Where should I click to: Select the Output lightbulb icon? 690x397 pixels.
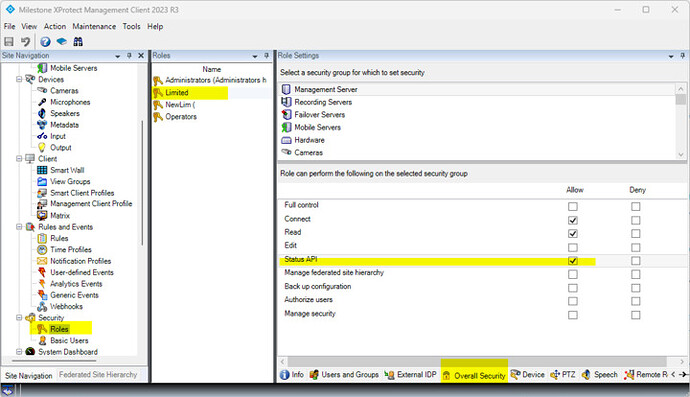42,147
